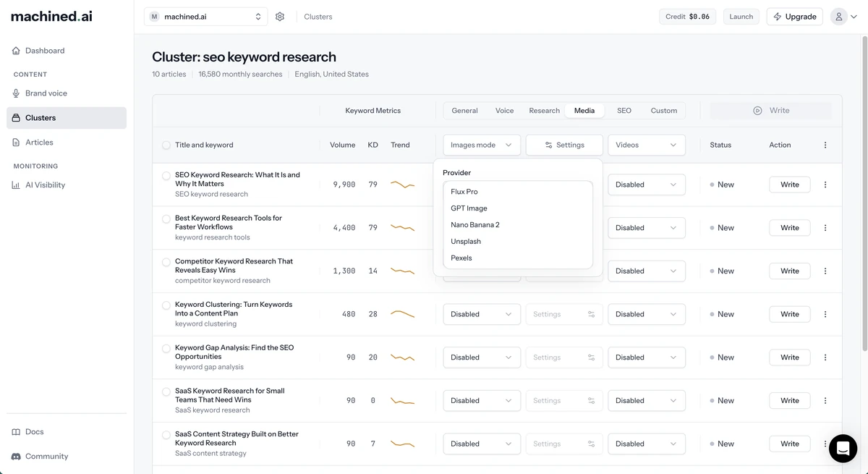Select Unsplash from provider list

click(x=518, y=242)
